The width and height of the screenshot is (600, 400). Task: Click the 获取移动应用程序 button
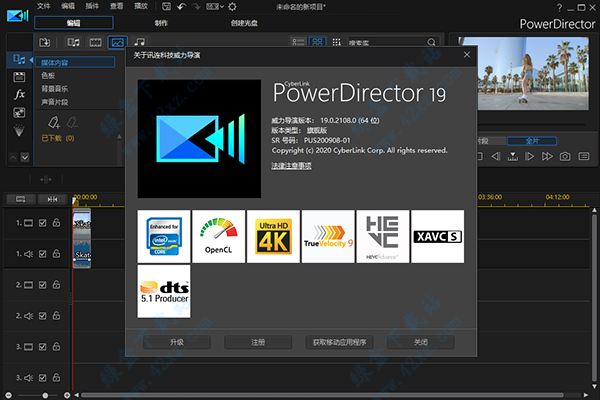point(339,342)
